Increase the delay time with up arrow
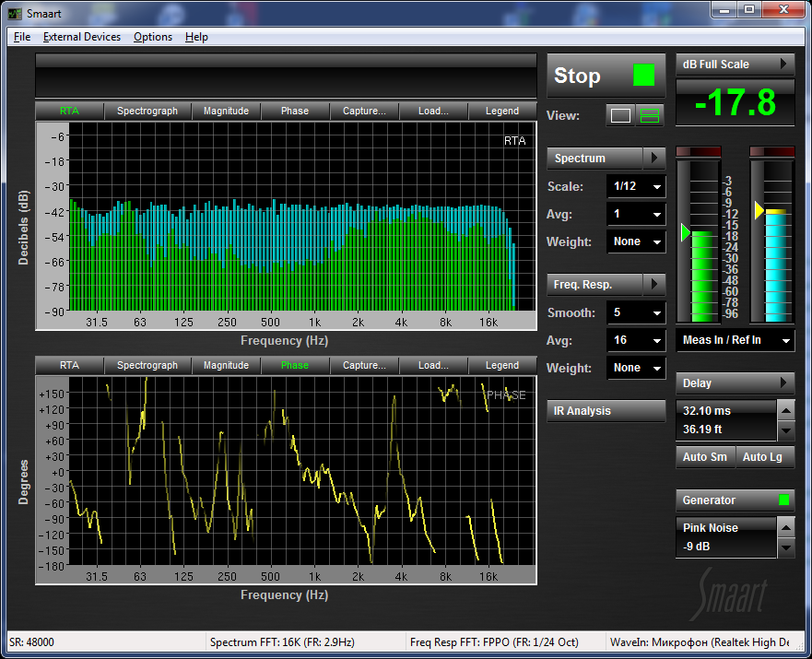 click(x=785, y=410)
